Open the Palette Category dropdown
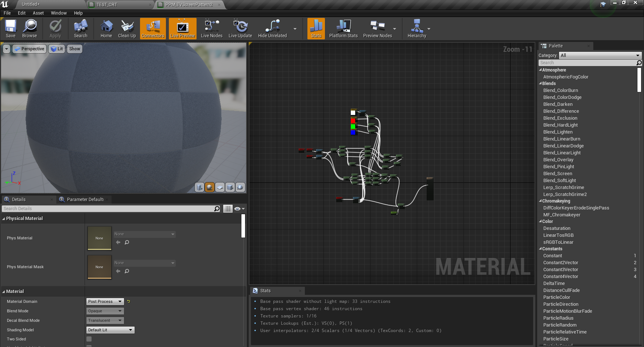Screen dimensions: 644x347 point(600,55)
